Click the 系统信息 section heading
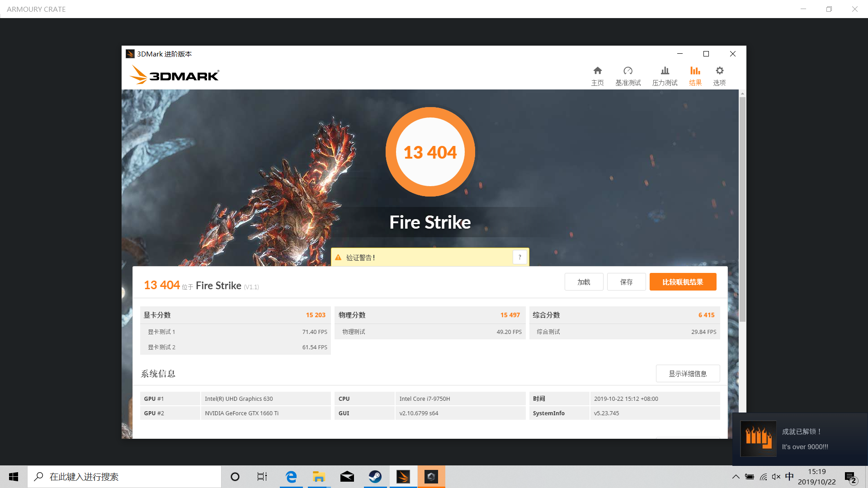This screenshot has height=488, width=868. (158, 374)
